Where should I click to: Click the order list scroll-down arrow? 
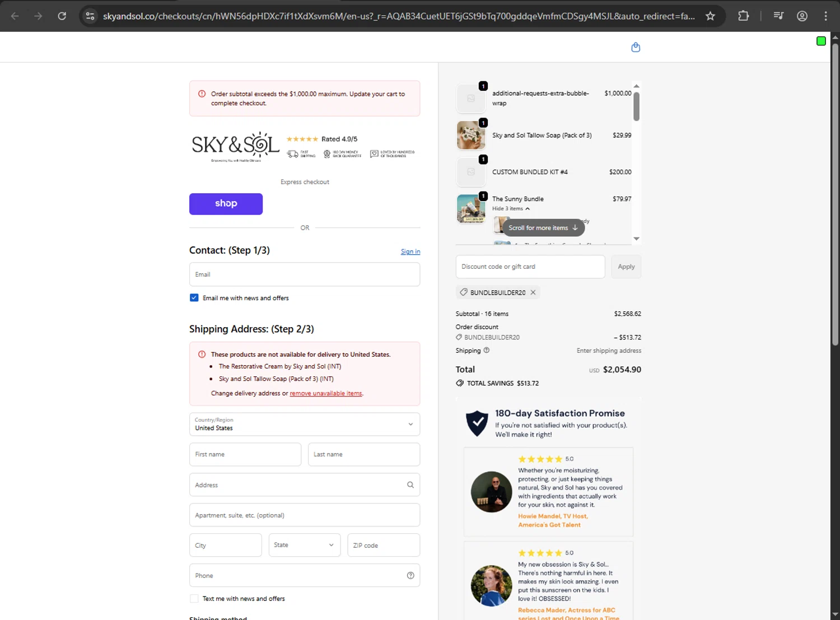(636, 239)
